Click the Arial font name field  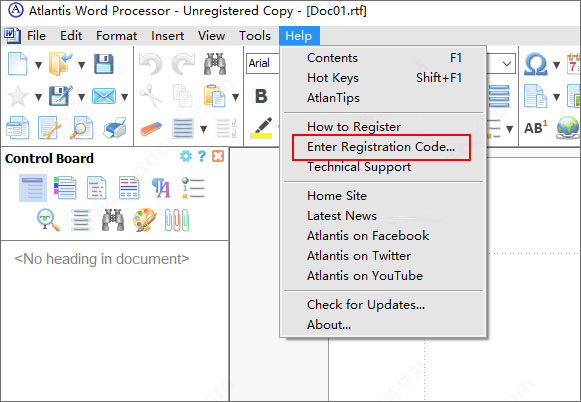tap(263, 63)
